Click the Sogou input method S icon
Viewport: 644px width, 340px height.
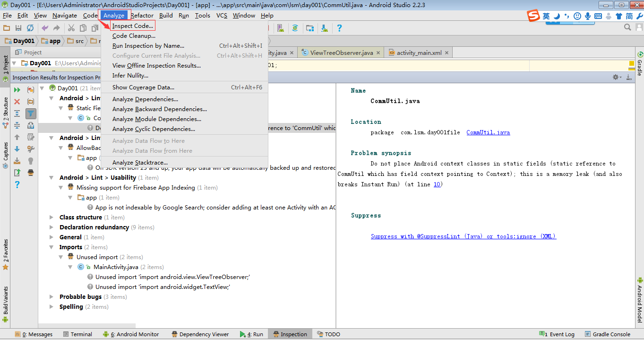(533, 16)
